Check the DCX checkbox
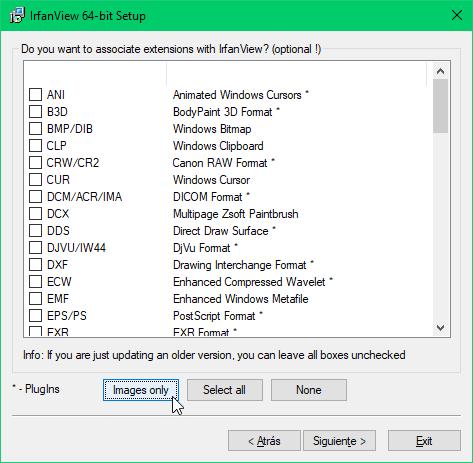This screenshot has height=463, width=473. coord(35,213)
